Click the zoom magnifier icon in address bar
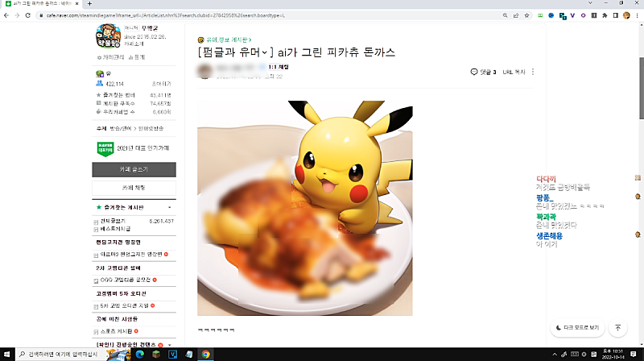 506,15
